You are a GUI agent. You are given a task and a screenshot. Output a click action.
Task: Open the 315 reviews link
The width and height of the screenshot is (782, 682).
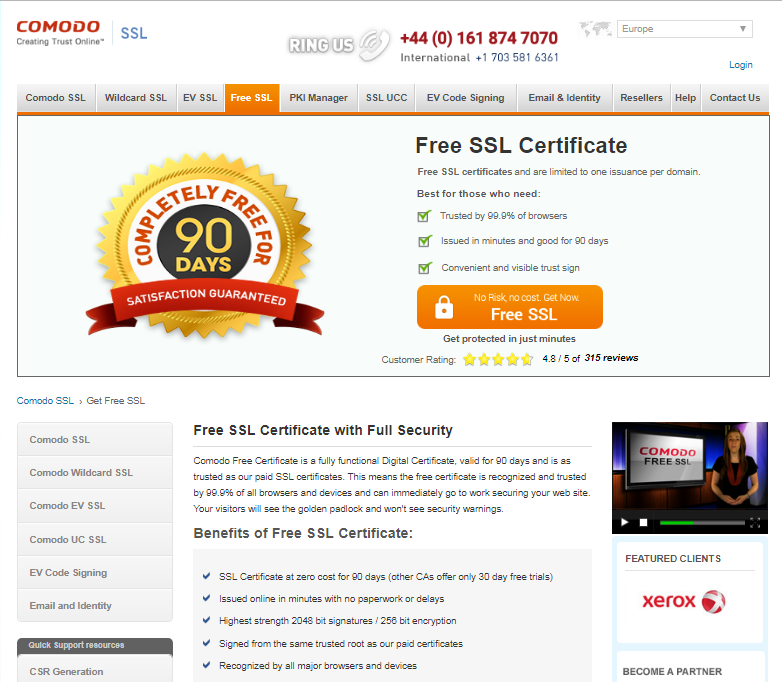[611, 358]
